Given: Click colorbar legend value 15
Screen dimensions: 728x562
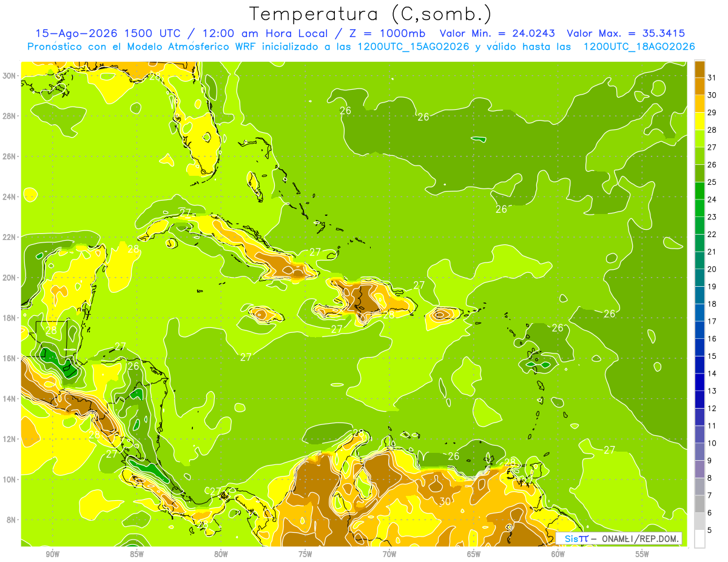Looking at the screenshot, I should (712, 356).
